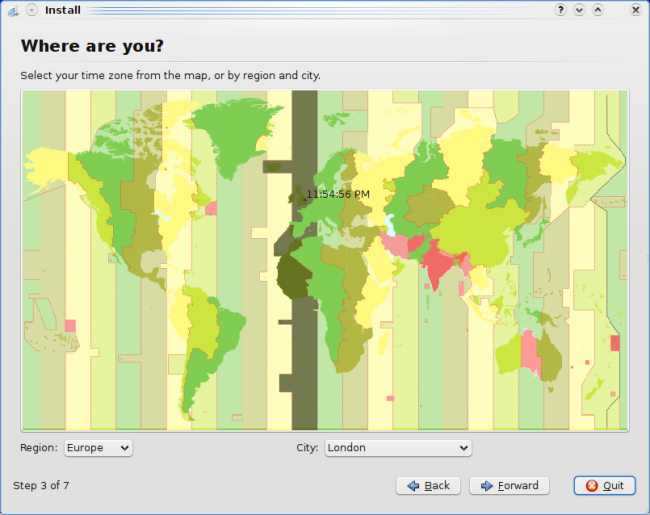Minimize the Install window with down-arrow icon
The width and height of the screenshot is (650, 515).
tap(579, 10)
